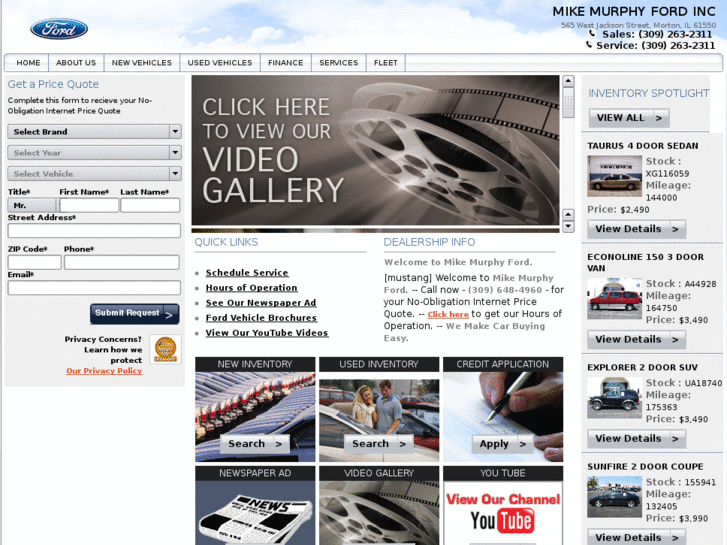Open the Schedule Service link
Viewport: 727px width, 545px height.
[x=247, y=273]
